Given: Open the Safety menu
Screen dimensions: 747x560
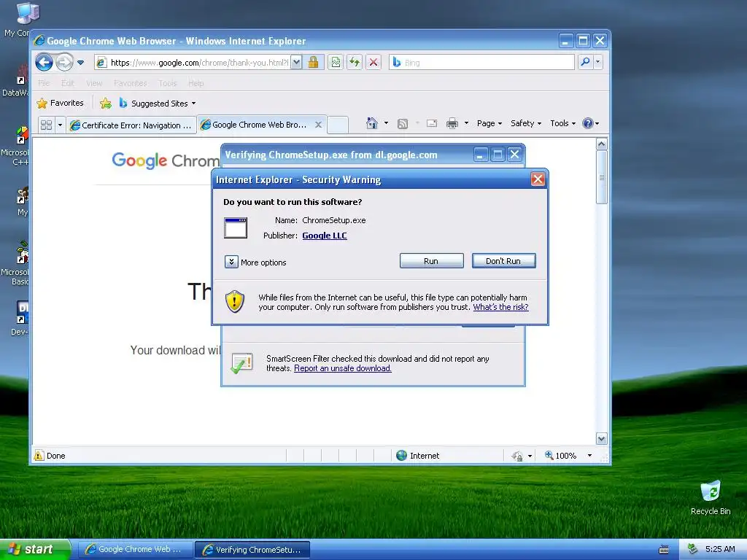Looking at the screenshot, I should click(526, 123).
